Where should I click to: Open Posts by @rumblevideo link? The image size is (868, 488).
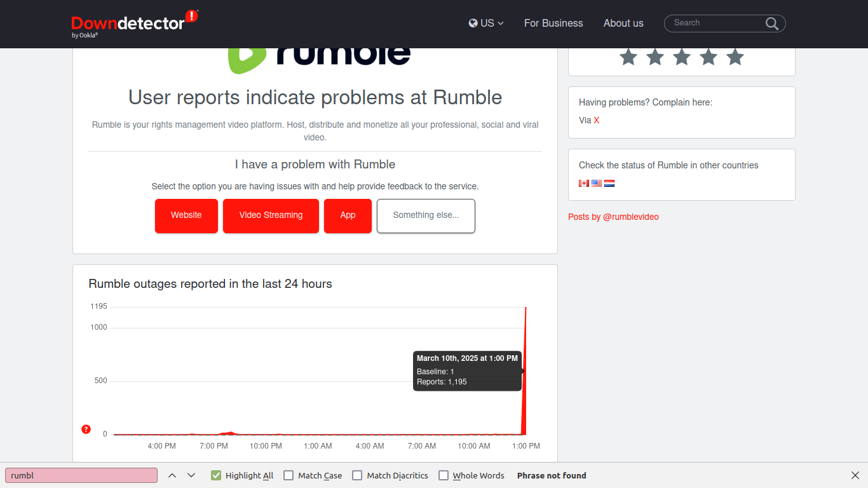613,217
